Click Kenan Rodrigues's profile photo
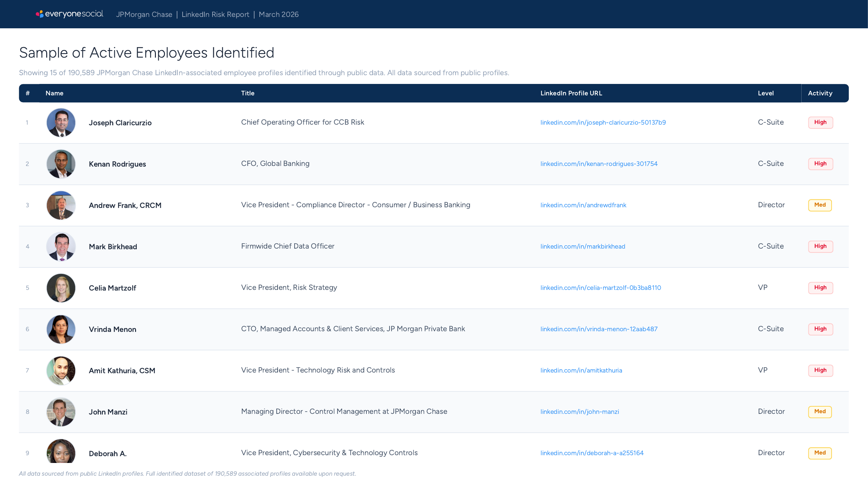The height and width of the screenshot is (488, 868). pos(61,164)
